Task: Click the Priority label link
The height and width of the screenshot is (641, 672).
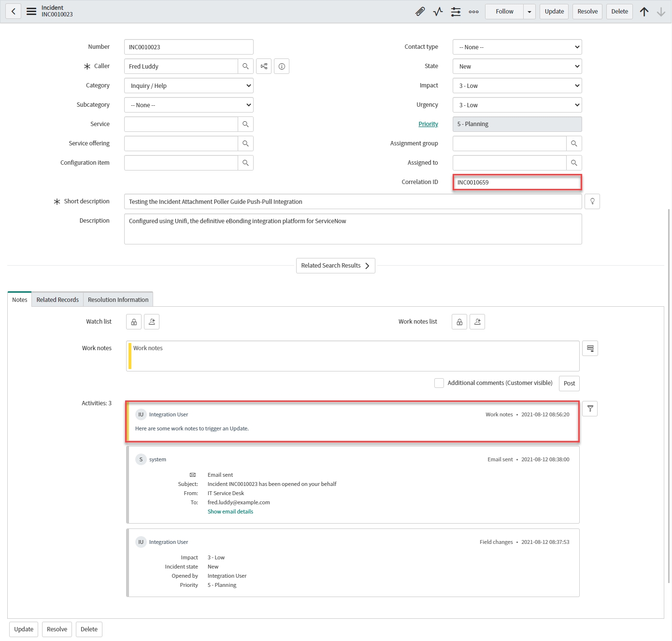Action: 428,124
